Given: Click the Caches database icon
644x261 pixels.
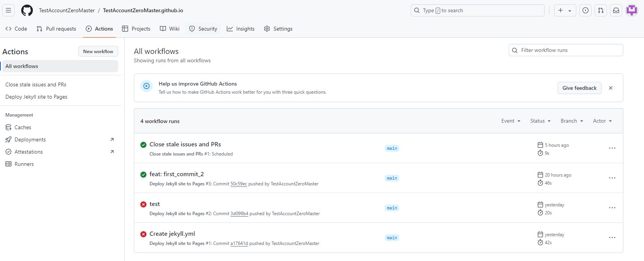Looking at the screenshot, I should pos(8,127).
